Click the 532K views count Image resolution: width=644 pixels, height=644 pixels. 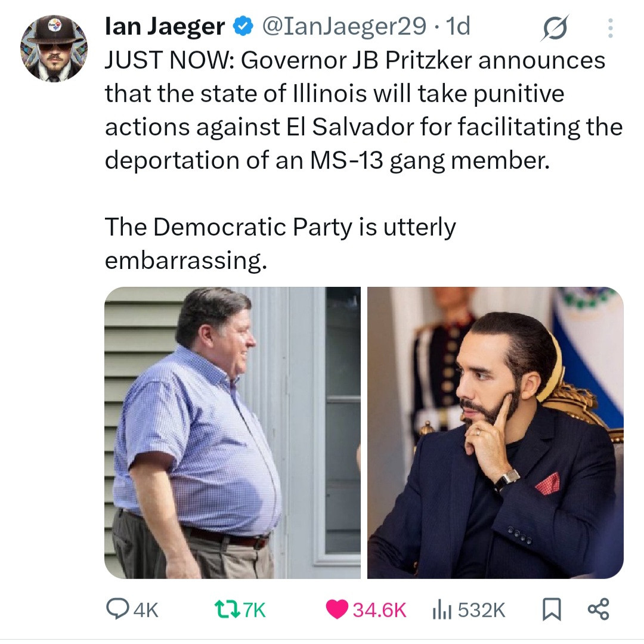(481, 610)
